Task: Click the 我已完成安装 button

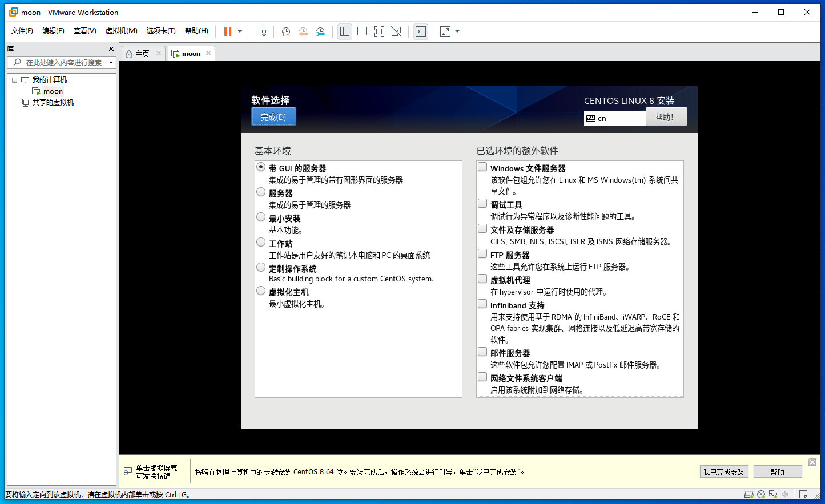Action: click(724, 472)
